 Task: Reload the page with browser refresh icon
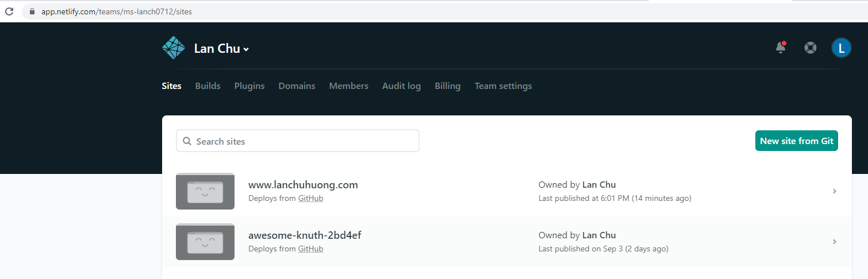9,11
